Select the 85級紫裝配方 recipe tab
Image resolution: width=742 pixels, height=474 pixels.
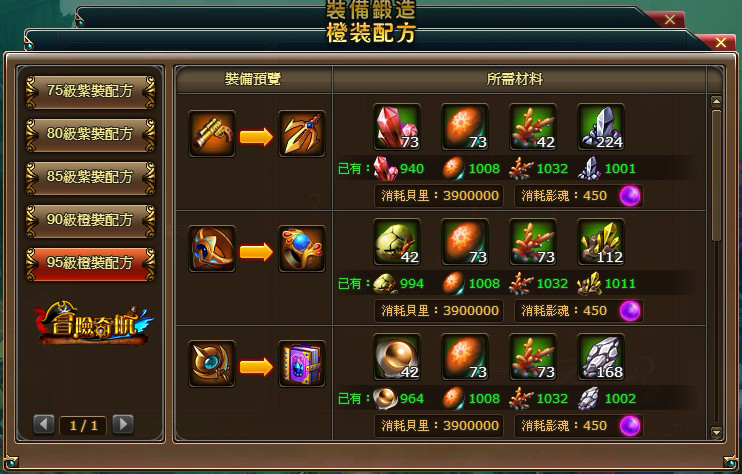coord(90,177)
